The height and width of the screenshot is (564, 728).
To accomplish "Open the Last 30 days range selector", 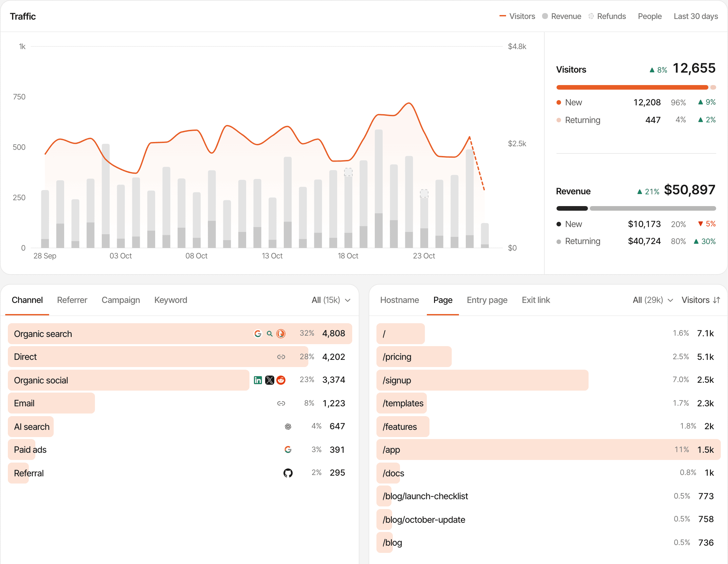I will [696, 16].
